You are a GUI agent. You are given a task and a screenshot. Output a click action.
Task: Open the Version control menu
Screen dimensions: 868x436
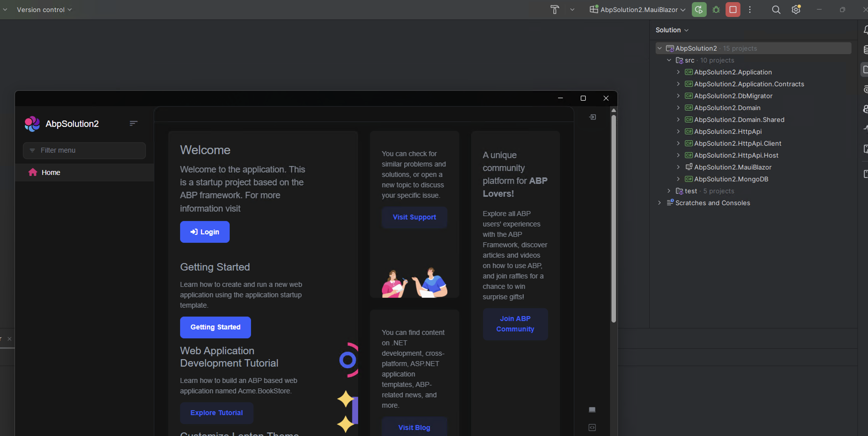click(44, 10)
